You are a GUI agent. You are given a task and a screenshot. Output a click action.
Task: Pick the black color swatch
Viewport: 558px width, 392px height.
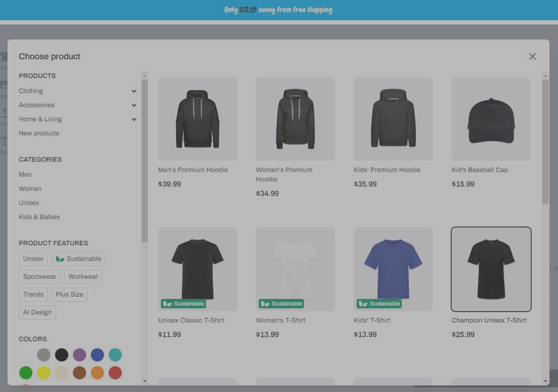(x=62, y=355)
